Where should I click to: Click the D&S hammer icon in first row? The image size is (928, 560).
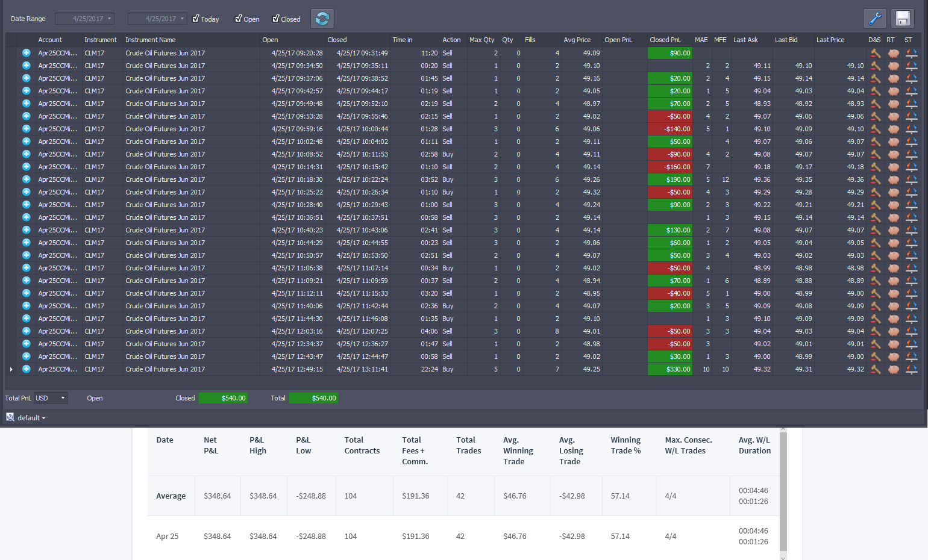(875, 53)
